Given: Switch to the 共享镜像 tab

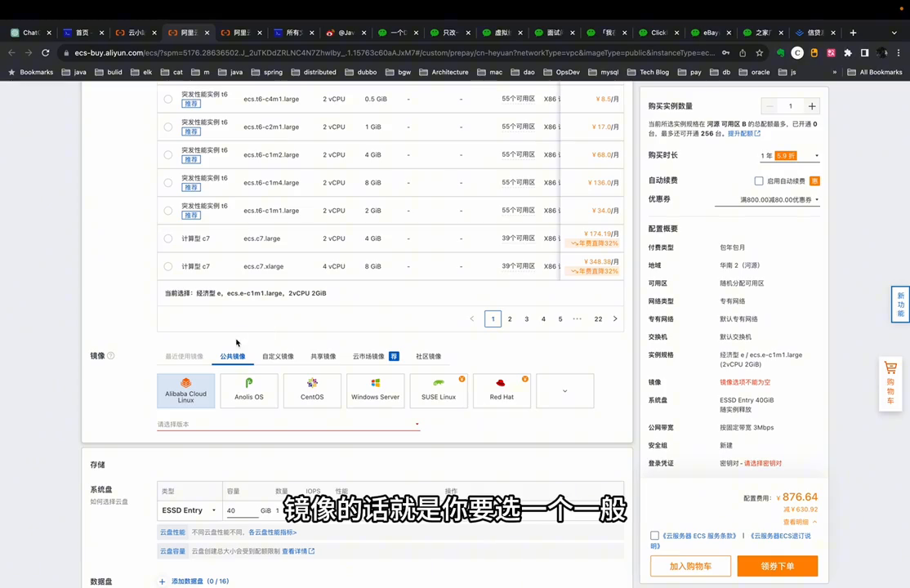Looking at the screenshot, I should click(x=323, y=356).
